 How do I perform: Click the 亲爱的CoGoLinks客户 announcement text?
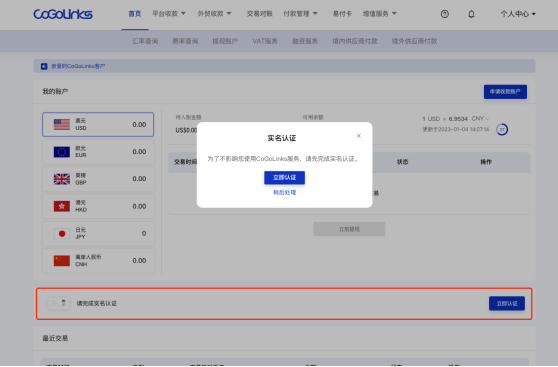[x=78, y=66]
